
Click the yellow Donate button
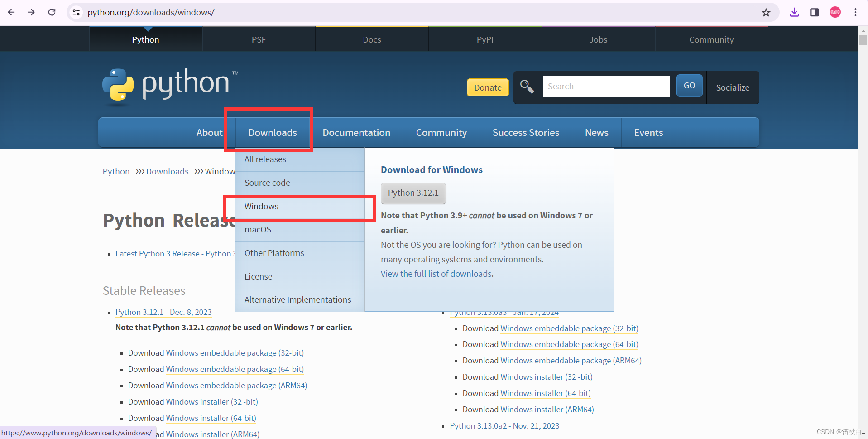[488, 87]
